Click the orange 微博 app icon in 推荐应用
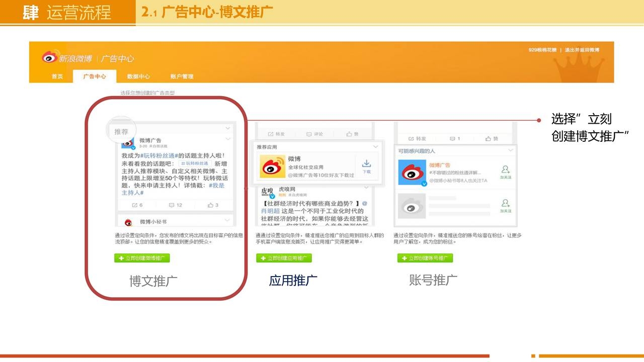Viewport: 644px width, 362px height. (272, 167)
